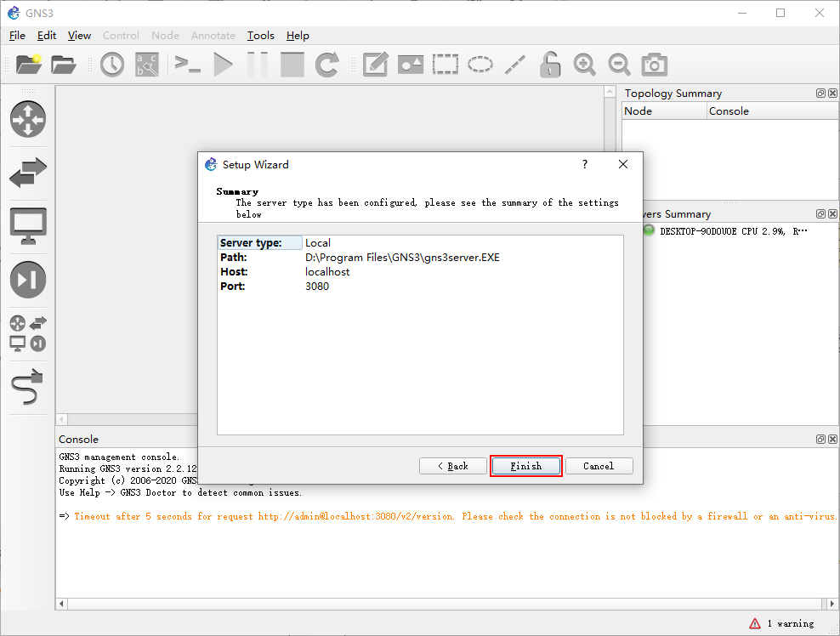Viewport: 840px width, 636px height.
Task: Click Back in Setup Wizard
Action: point(453,466)
